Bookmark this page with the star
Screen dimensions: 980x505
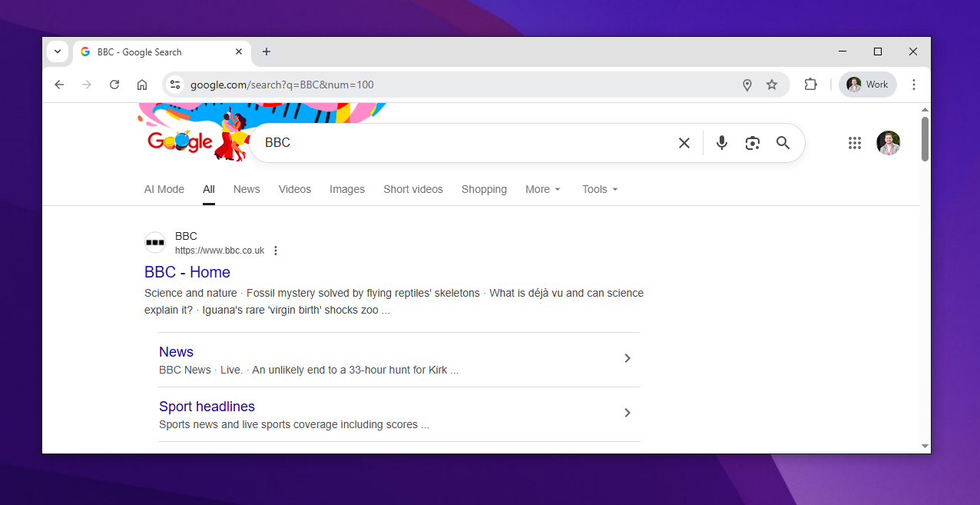[x=772, y=85]
